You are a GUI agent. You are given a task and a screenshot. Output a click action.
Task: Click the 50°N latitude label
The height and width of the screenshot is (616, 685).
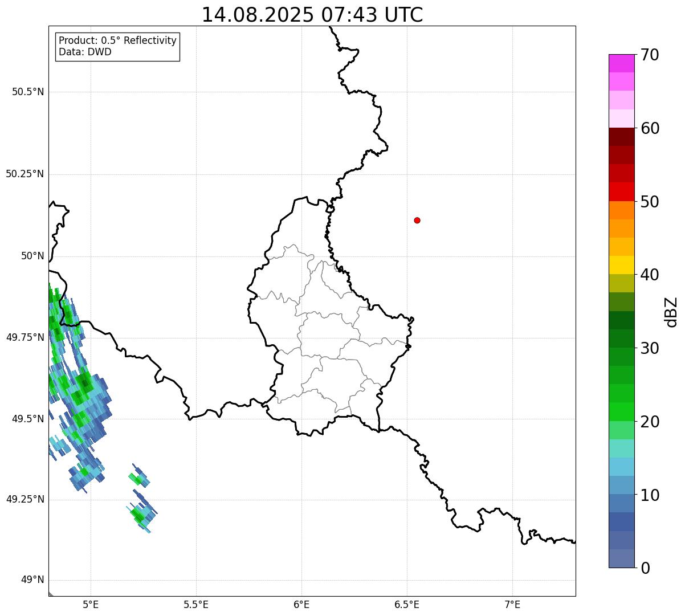coord(32,256)
